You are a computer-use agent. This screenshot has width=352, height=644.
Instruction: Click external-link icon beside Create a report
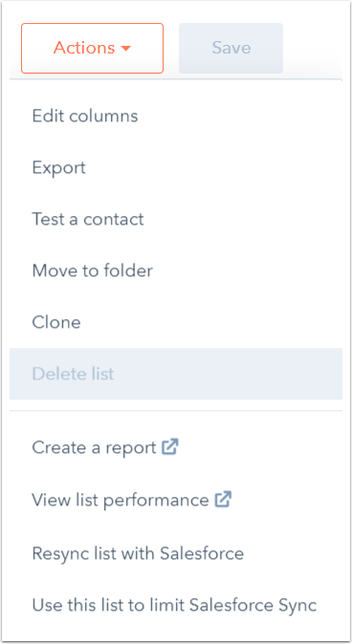click(x=170, y=447)
